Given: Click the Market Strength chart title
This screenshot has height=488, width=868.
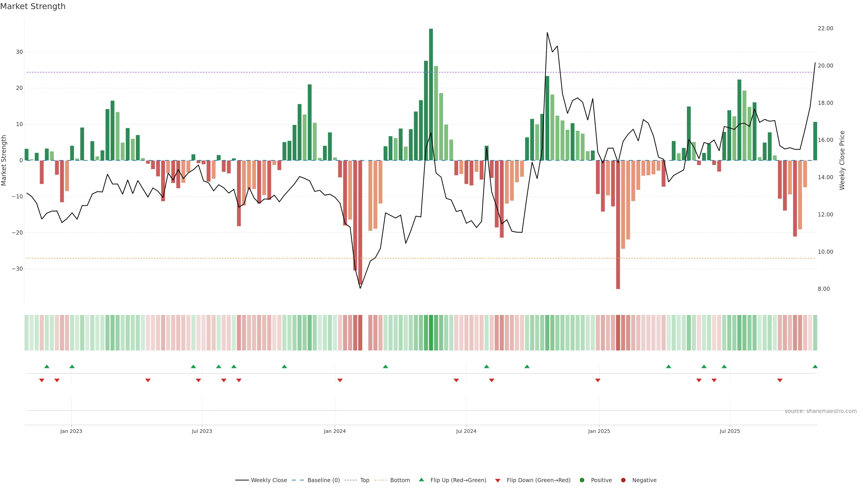Looking at the screenshot, I should point(33,6).
